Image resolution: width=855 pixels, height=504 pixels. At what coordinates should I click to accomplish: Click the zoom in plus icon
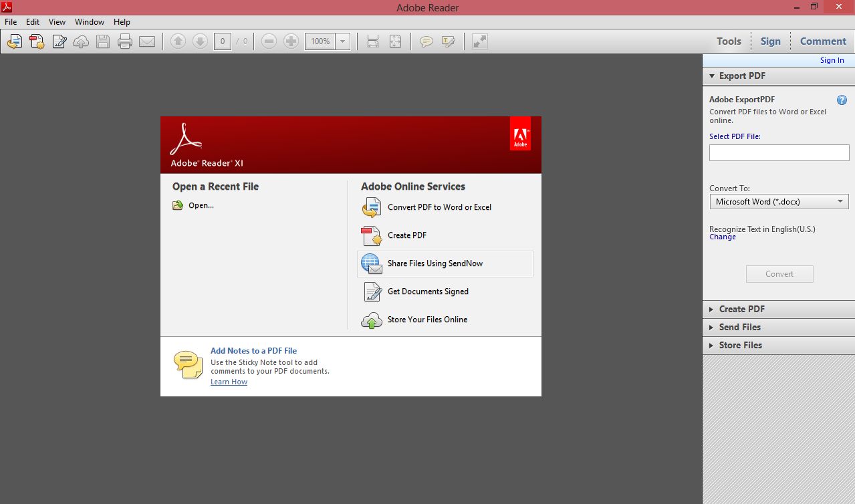point(291,41)
